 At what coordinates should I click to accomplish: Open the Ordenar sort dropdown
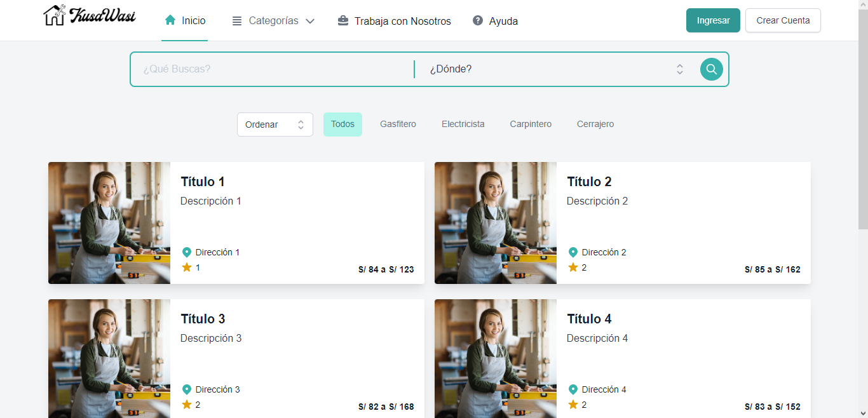coord(275,125)
